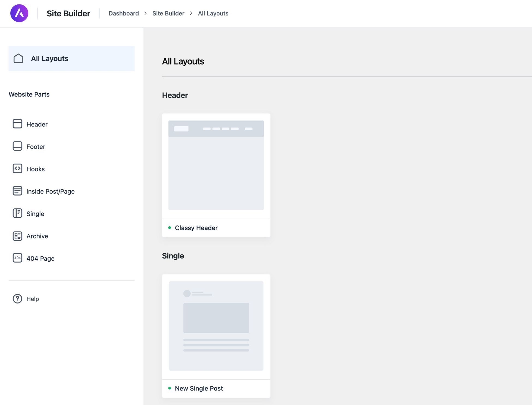This screenshot has height=405, width=532.
Task: Open Archive in Website Parts
Action: tap(37, 236)
